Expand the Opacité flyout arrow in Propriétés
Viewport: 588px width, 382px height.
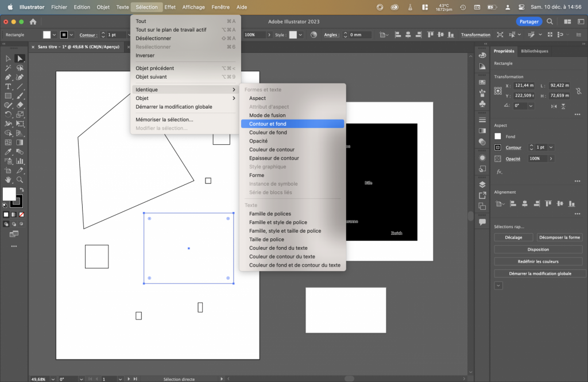pos(551,159)
